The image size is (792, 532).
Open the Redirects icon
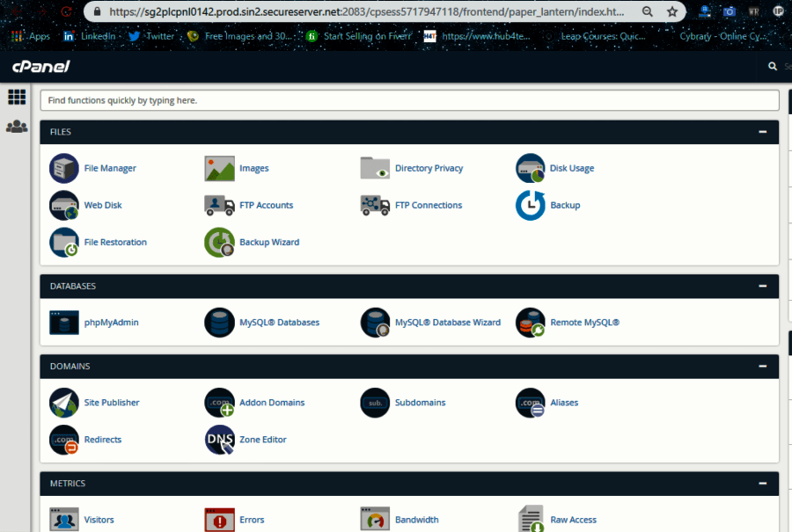point(64,440)
